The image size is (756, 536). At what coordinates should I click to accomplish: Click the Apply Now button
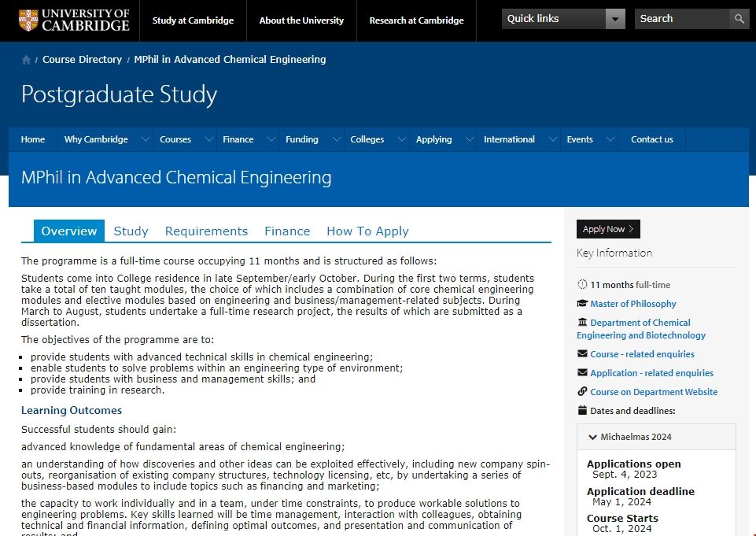pos(607,228)
